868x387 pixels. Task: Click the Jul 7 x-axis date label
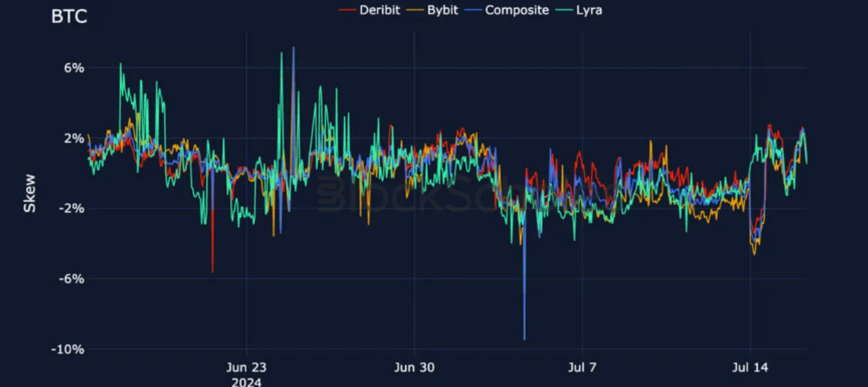click(581, 368)
